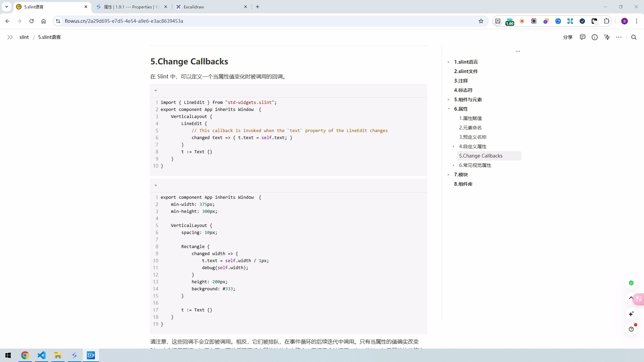The width and height of the screenshot is (644, 362).
Task: Expand the sidebar with double-chevron icon
Action: coord(10,37)
